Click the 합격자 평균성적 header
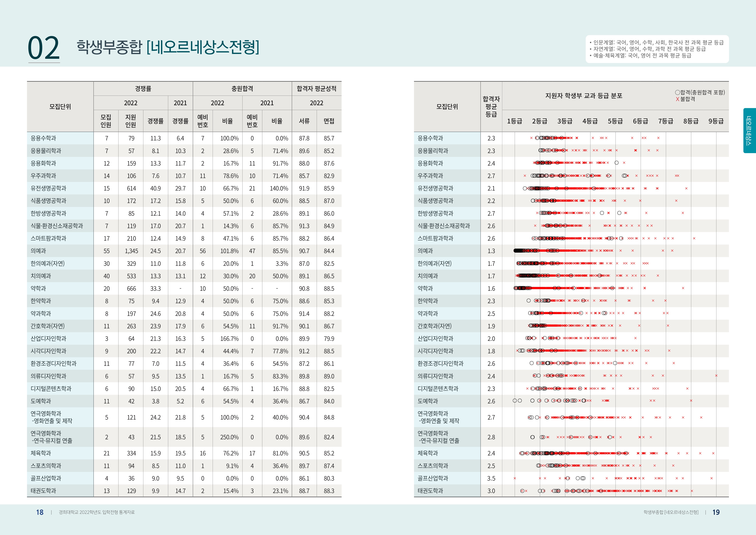Screen dimensions: 756x535 click(x=317, y=89)
